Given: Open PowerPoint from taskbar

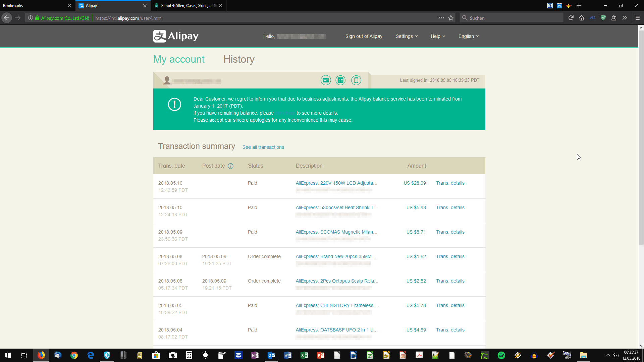Looking at the screenshot, I should [x=321, y=355].
